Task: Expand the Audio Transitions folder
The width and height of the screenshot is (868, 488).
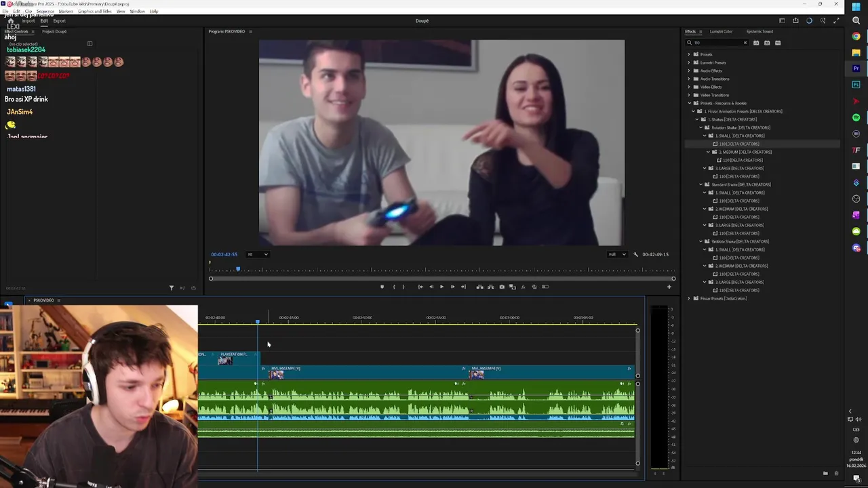Action: 689,79
